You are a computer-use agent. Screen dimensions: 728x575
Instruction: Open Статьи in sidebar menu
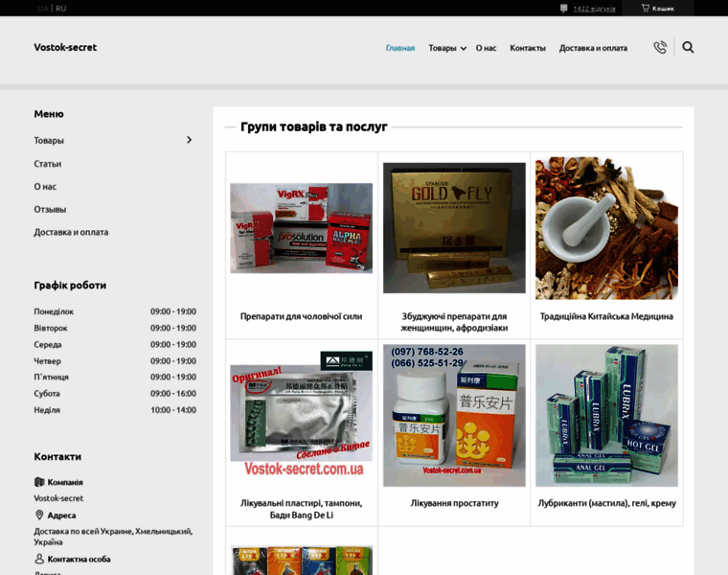(x=47, y=164)
